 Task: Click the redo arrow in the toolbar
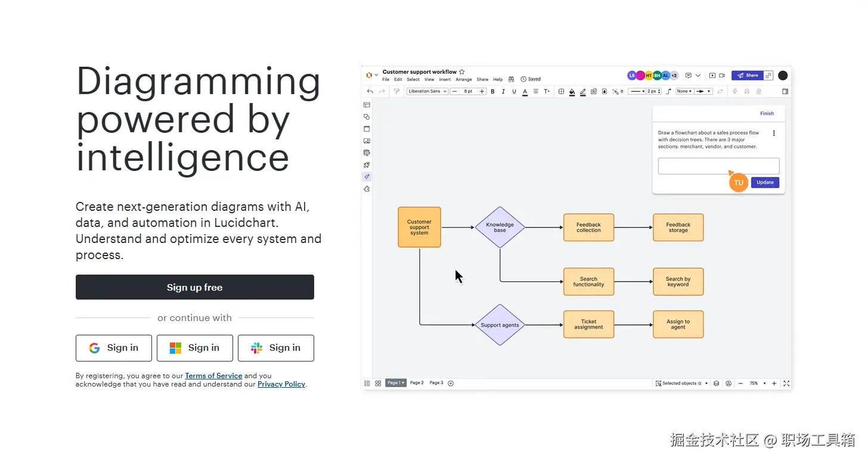point(382,91)
